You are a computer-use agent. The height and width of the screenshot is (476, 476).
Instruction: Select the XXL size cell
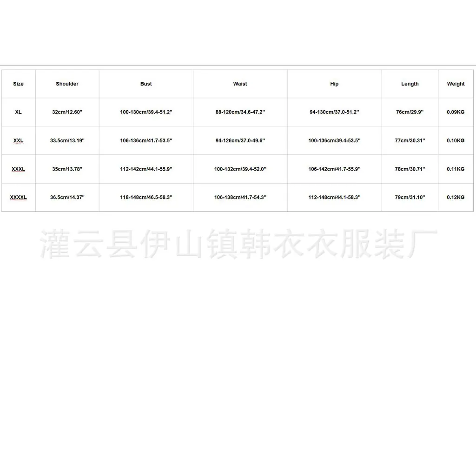[18, 140]
